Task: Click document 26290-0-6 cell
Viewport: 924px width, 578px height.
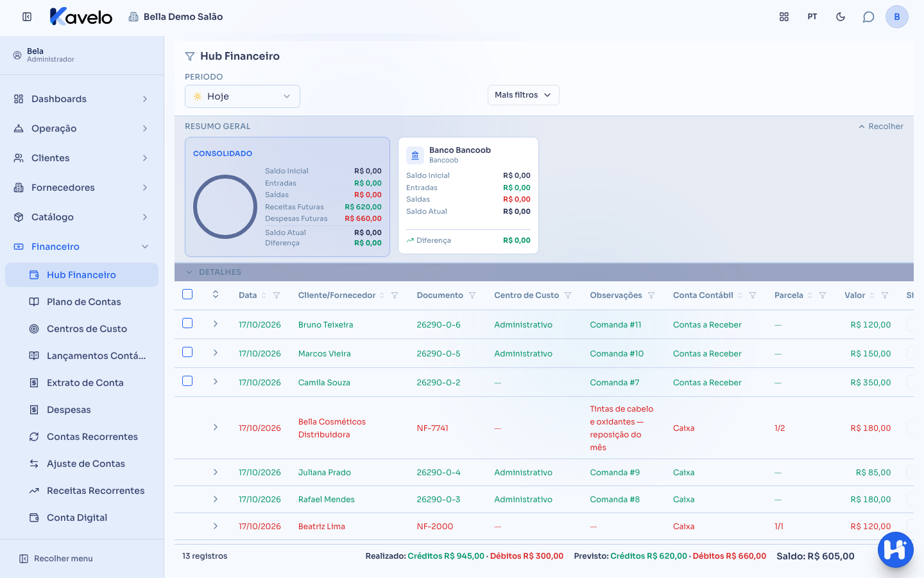Action: tap(439, 325)
